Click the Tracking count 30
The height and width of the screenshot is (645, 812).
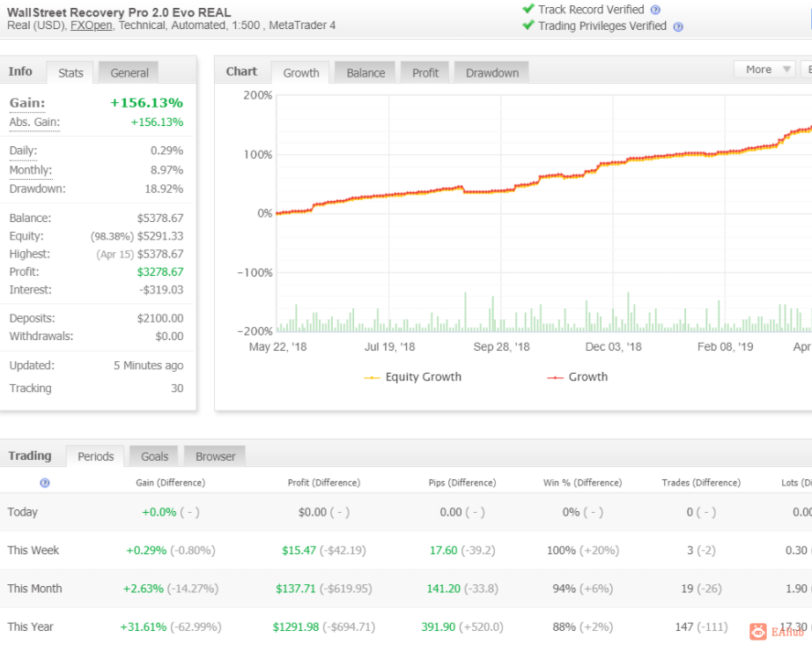(177, 389)
